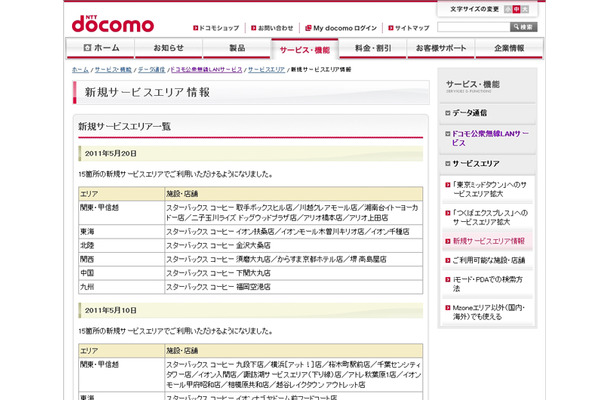The width and height of the screenshot is (610, 400).
Task: Click the 2011年5月10日 date heading
Action: point(111,311)
